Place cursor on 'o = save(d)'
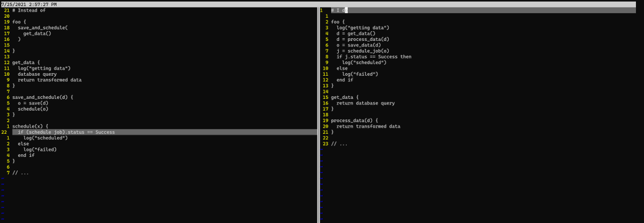This screenshot has height=223, width=644. 33,103
